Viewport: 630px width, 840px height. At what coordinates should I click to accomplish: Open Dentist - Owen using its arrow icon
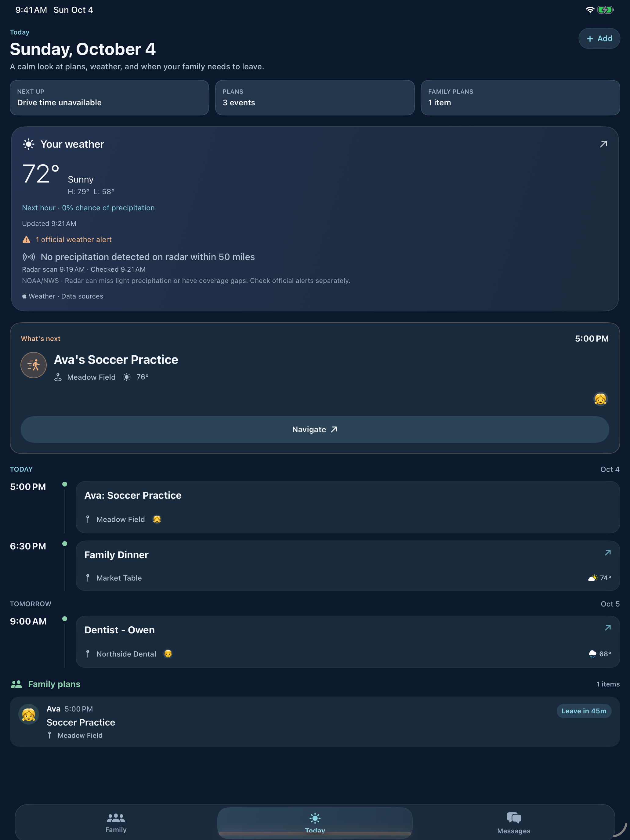(608, 628)
